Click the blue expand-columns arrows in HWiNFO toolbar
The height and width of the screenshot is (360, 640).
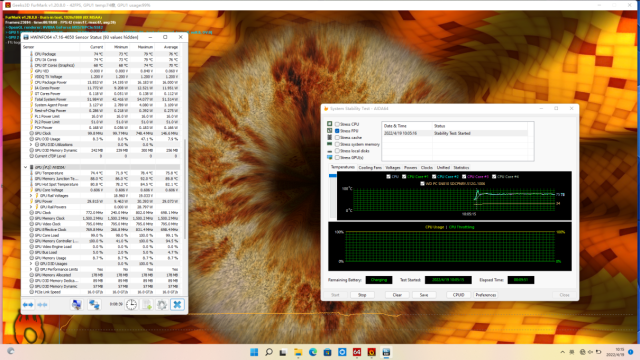[x=28, y=304]
